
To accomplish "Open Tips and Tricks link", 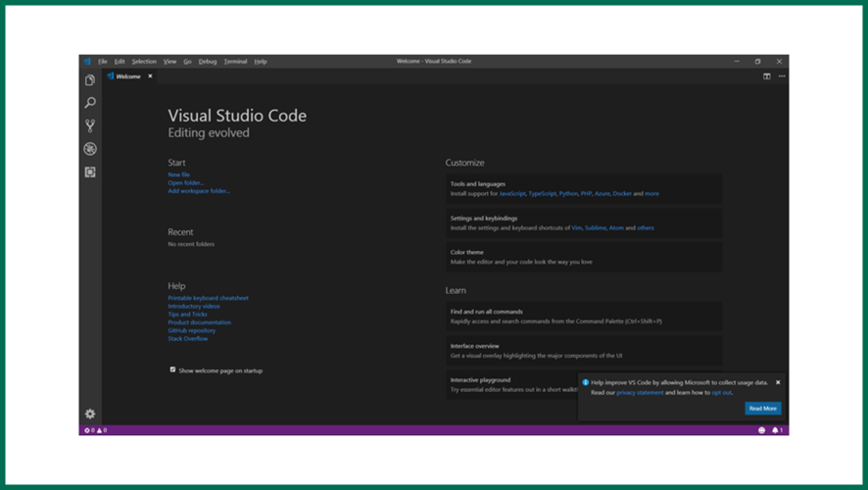I will click(x=188, y=314).
